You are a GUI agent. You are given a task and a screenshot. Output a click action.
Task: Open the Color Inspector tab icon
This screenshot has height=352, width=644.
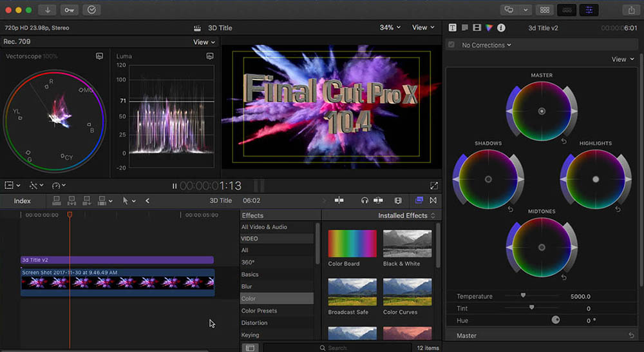coord(489,28)
